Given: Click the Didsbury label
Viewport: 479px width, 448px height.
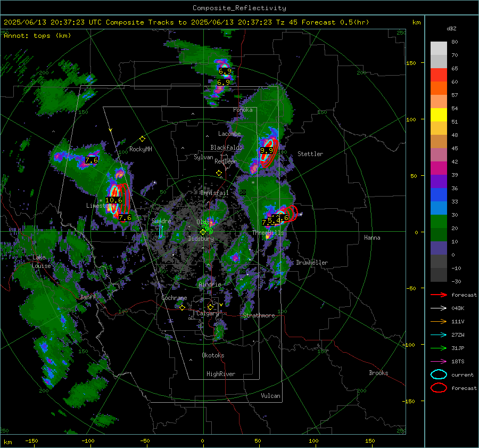Looking at the screenshot, I should (x=201, y=239).
